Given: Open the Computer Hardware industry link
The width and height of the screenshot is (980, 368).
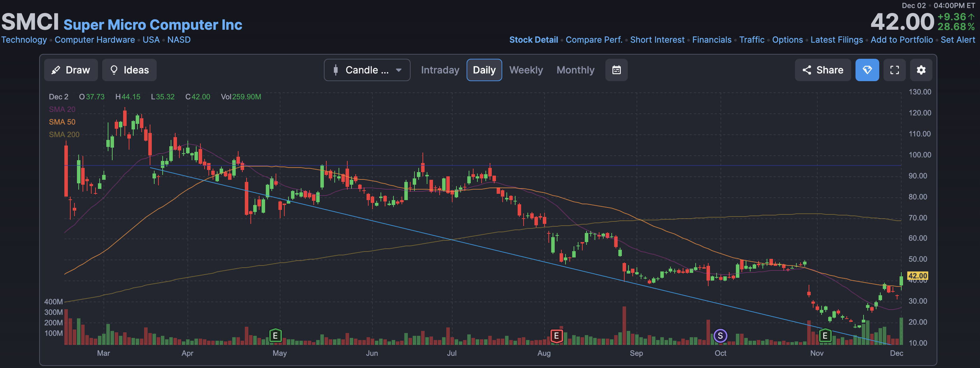Looking at the screenshot, I should pos(95,40).
